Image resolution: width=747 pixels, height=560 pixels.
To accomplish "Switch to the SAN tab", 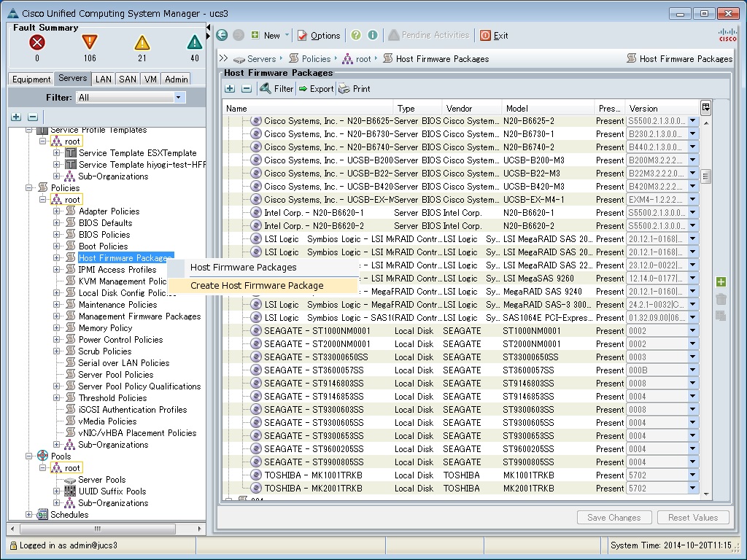I will pos(128,79).
